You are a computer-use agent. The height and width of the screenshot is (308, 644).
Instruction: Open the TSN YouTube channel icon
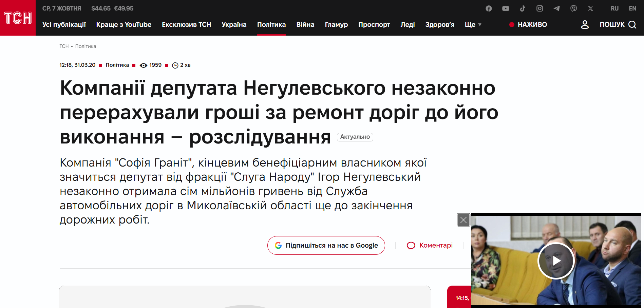[x=506, y=8]
